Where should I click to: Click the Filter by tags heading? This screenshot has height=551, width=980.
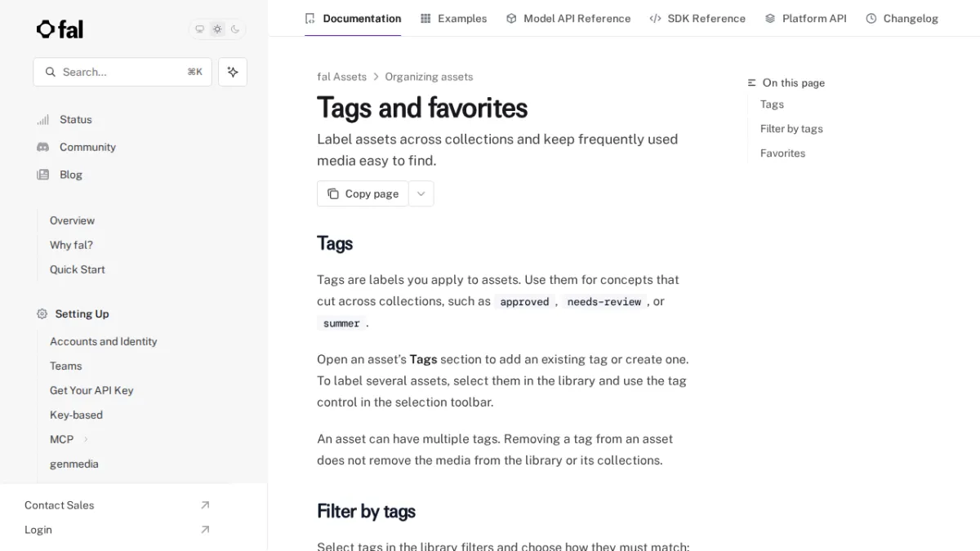(366, 511)
